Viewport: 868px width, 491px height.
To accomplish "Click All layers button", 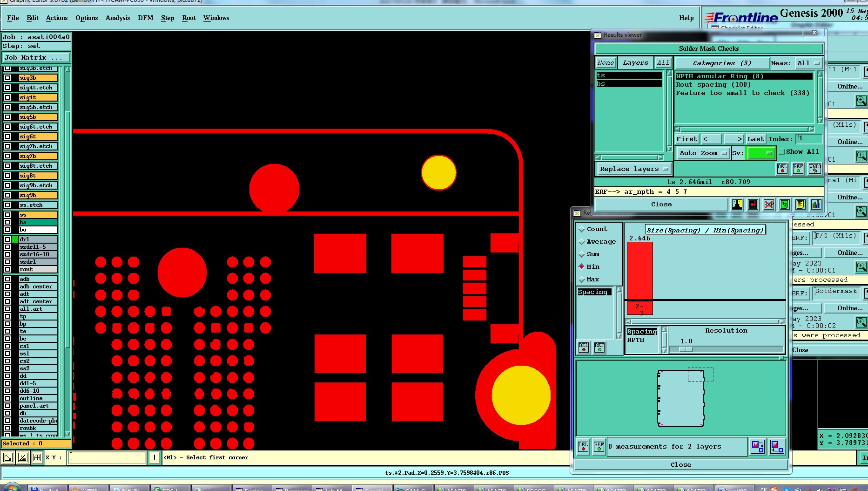I will click(663, 63).
